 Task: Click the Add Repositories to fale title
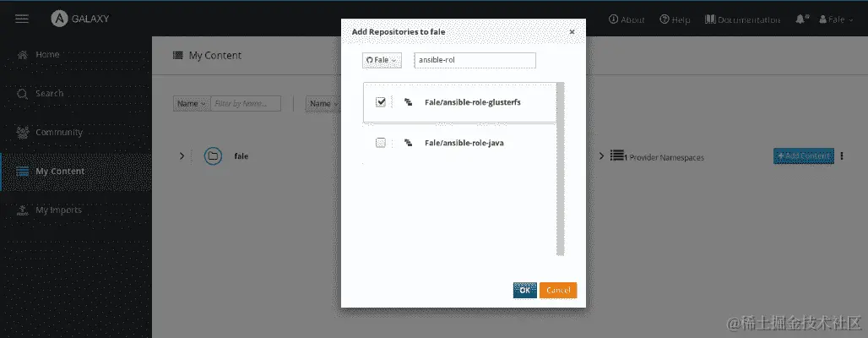399,32
